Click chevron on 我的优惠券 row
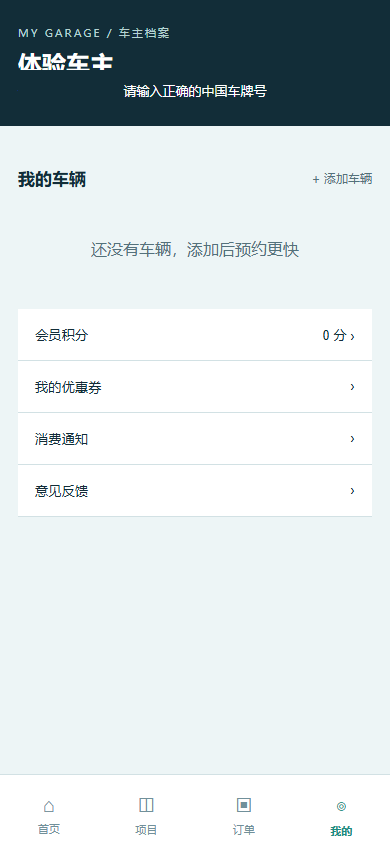 coord(352,386)
